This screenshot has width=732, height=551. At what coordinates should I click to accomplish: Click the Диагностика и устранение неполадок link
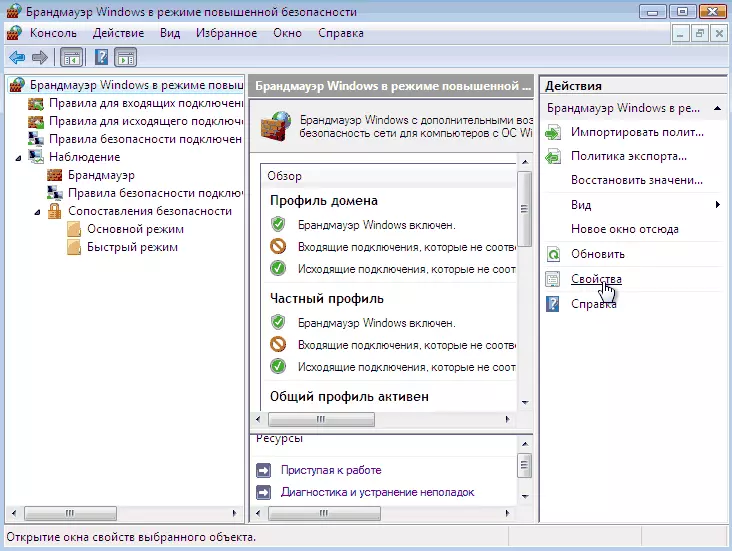pyautogui.click(x=377, y=492)
